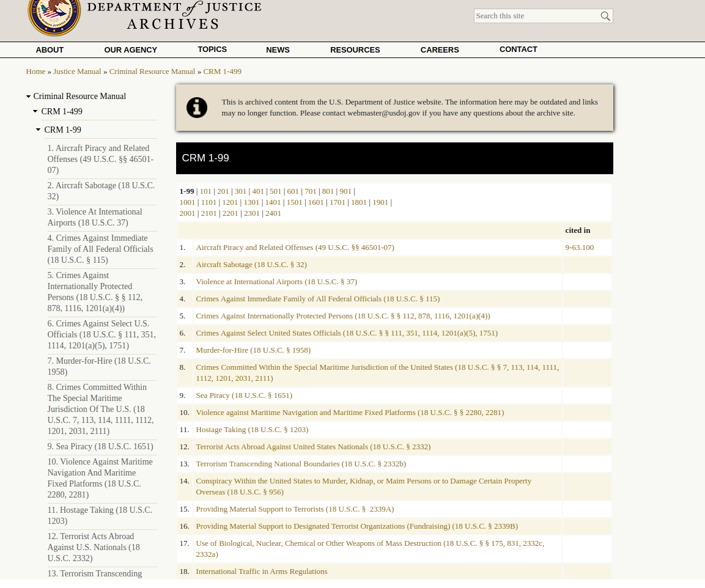Open Crimes Against Internationally Protected Persons table link
705x588 pixels.
pyautogui.click(x=343, y=315)
